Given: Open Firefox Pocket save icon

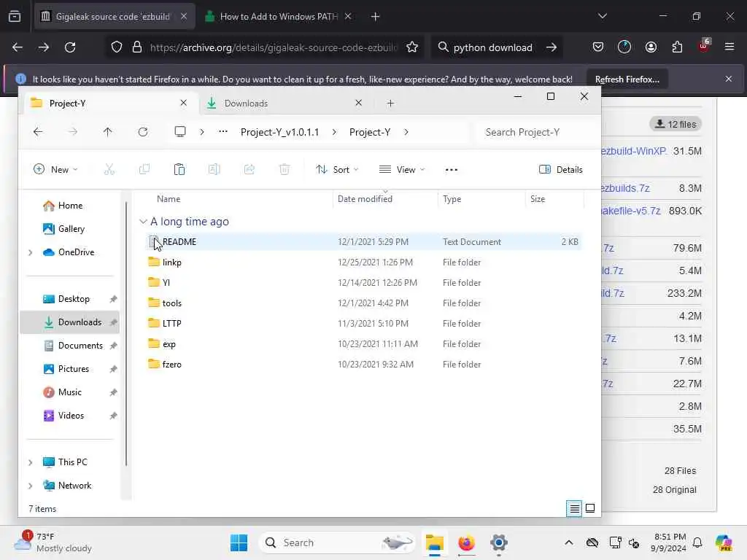Looking at the screenshot, I should tap(598, 47).
